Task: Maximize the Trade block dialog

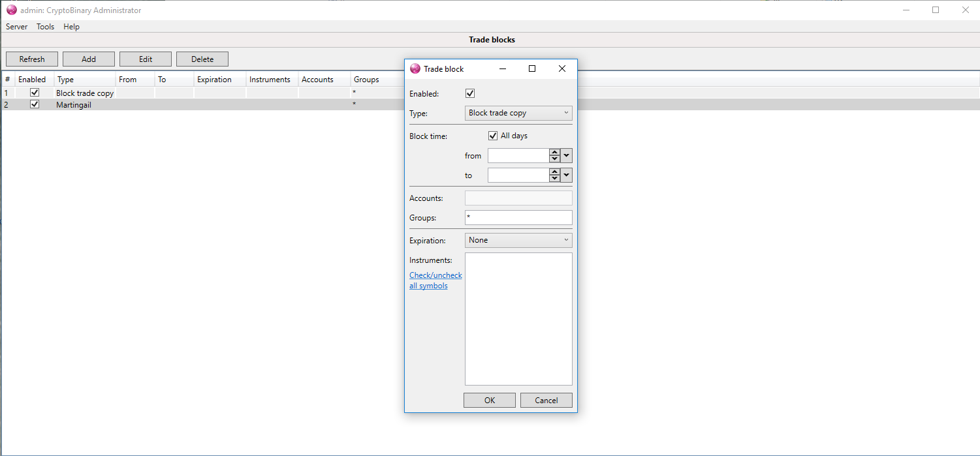Action: click(x=531, y=68)
